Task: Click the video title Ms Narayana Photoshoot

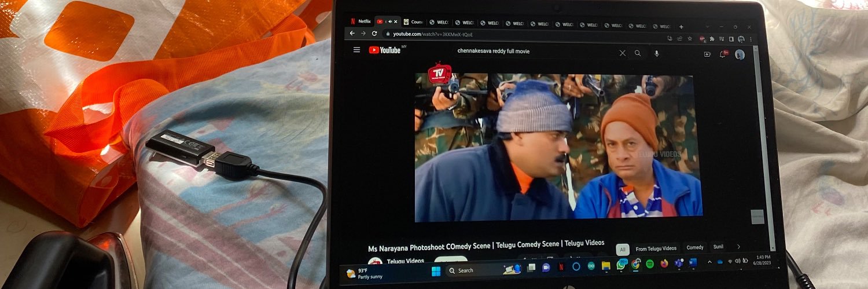Action: coord(486,246)
